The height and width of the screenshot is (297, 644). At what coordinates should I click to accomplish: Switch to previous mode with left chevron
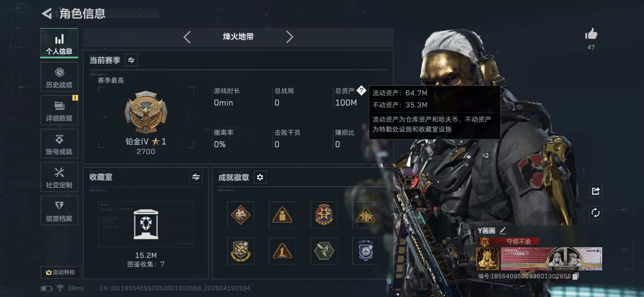(187, 37)
